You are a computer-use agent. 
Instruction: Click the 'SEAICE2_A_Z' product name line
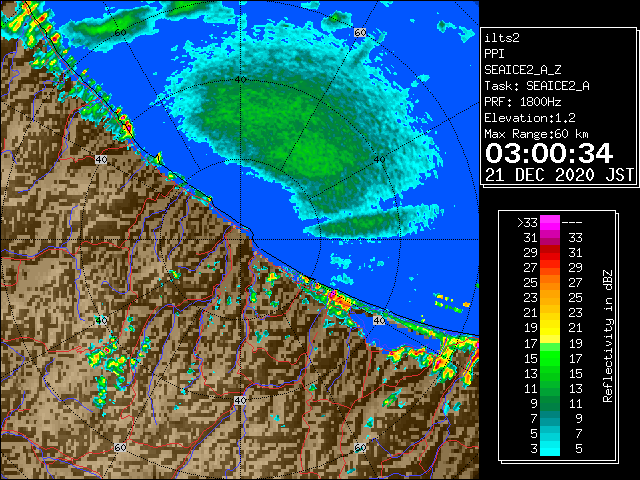pyautogui.click(x=523, y=70)
